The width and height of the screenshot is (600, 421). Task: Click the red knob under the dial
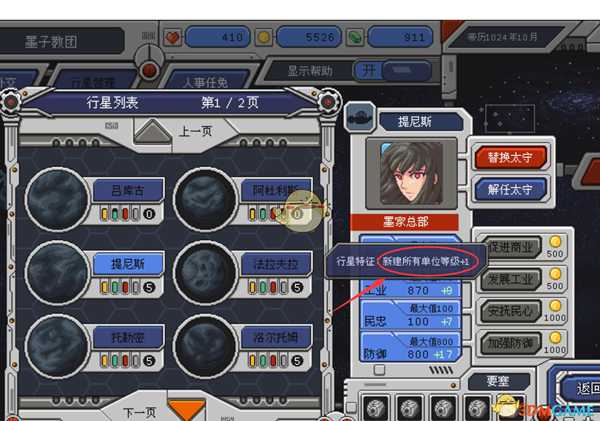149,70
